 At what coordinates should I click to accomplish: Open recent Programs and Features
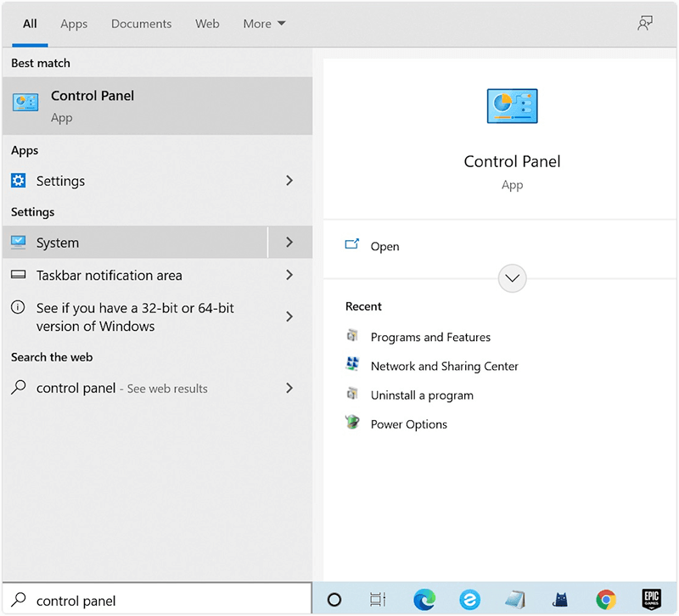[430, 337]
